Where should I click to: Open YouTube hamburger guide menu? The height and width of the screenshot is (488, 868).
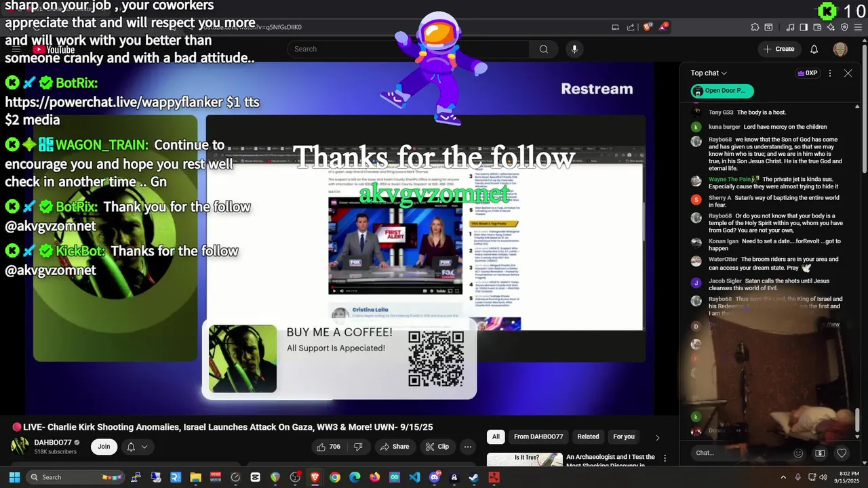[16, 49]
